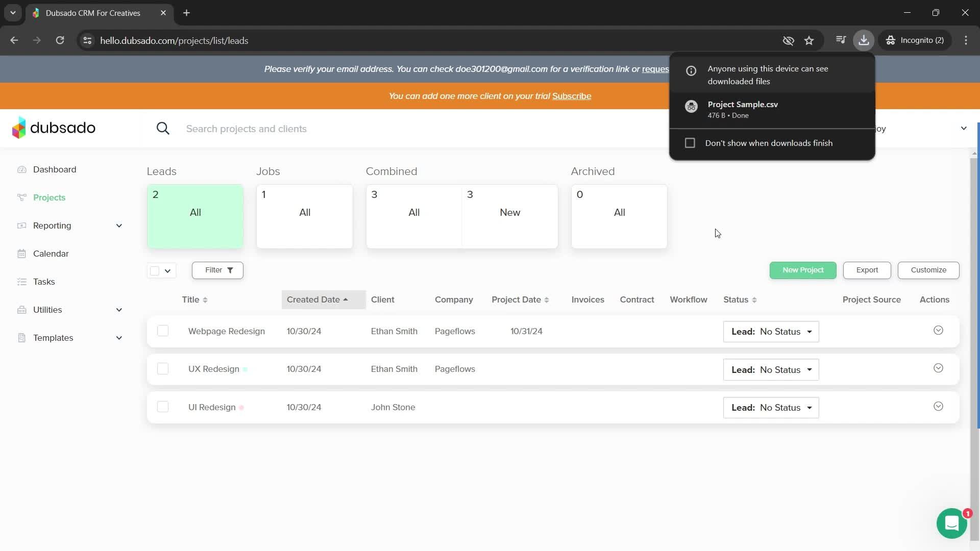Click the site information icon in address bar
Viewport: 980px width, 551px height.
point(87,40)
